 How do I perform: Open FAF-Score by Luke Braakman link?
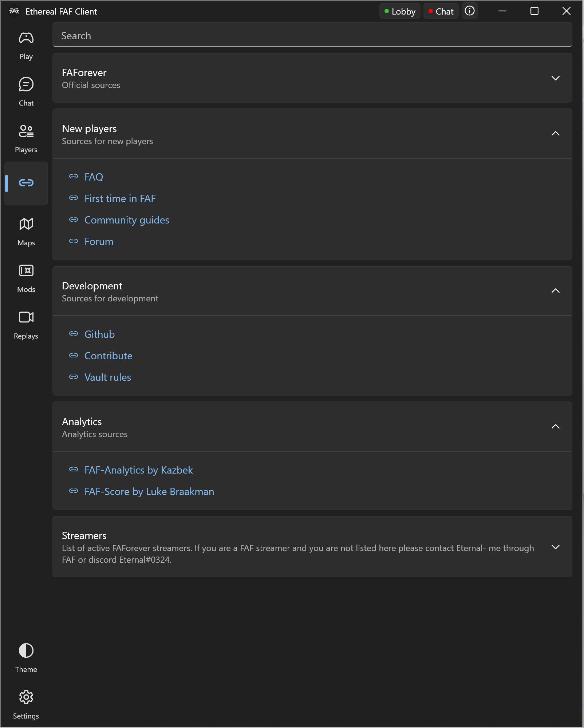(149, 491)
